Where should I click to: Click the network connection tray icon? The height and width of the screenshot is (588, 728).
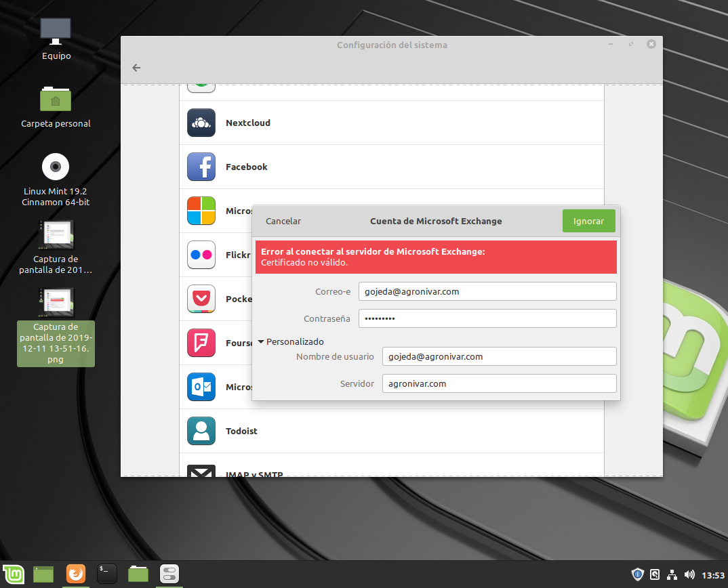pyautogui.click(x=672, y=575)
